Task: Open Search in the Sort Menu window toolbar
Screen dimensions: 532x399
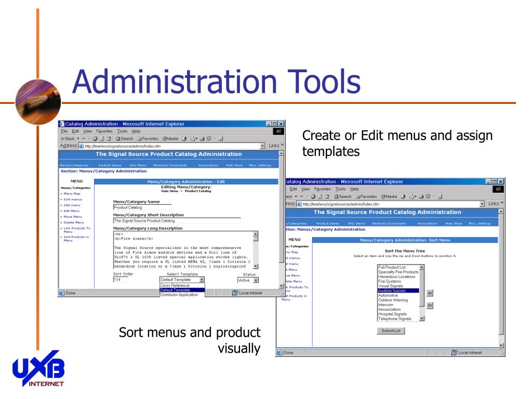Action: [343, 196]
